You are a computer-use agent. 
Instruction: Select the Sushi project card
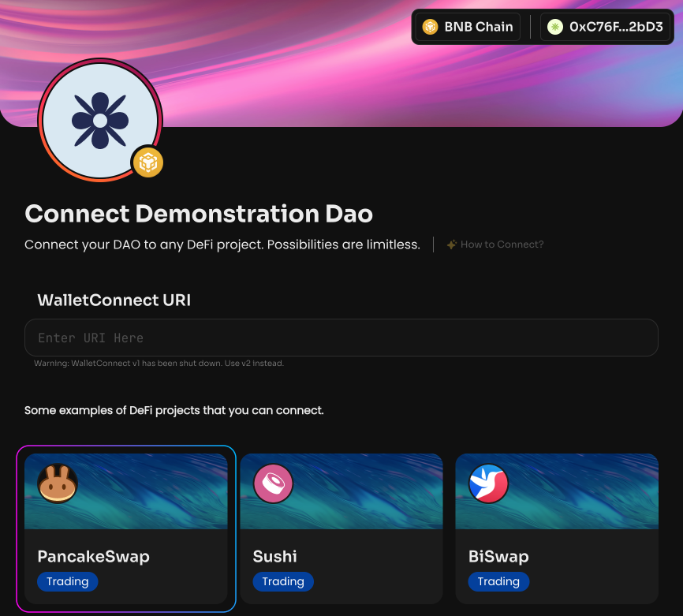coord(341,528)
